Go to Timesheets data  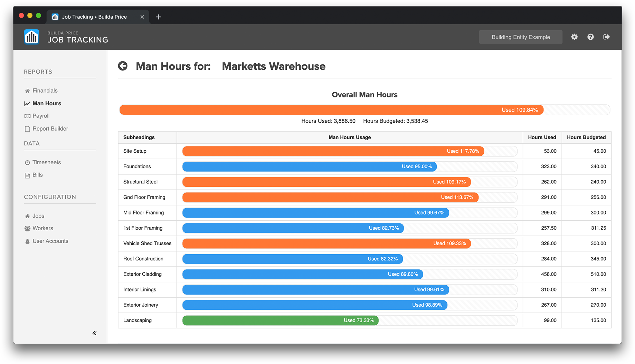(x=47, y=162)
